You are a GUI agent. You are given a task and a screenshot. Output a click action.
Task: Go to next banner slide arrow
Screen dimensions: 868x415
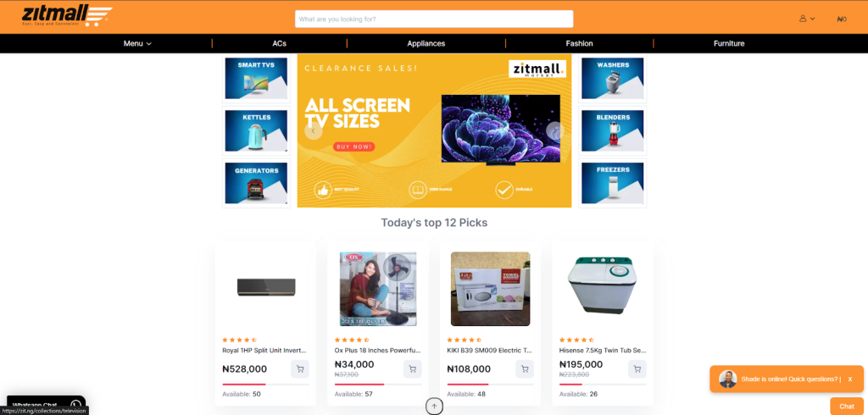[x=554, y=131]
